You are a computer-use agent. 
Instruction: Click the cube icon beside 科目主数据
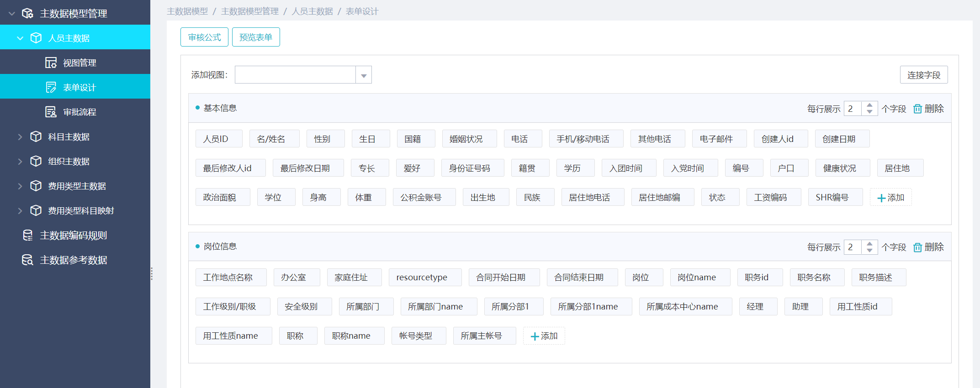(x=36, y=136)
